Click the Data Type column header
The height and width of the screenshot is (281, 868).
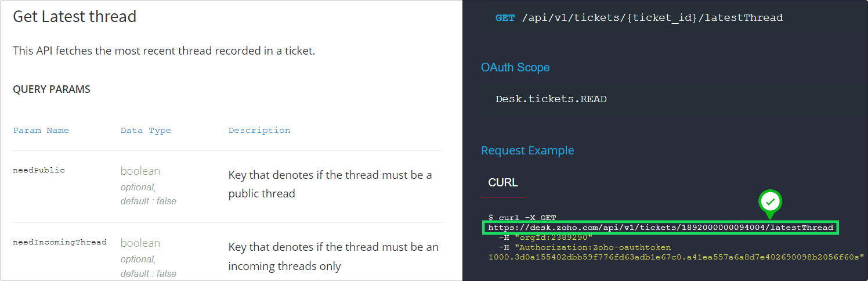coord(146,131)
